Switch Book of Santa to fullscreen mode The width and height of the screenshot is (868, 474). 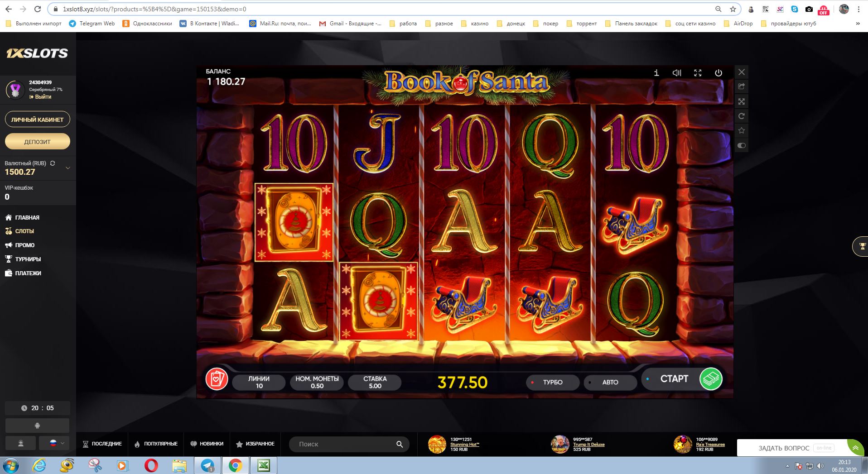coord(698,72)
